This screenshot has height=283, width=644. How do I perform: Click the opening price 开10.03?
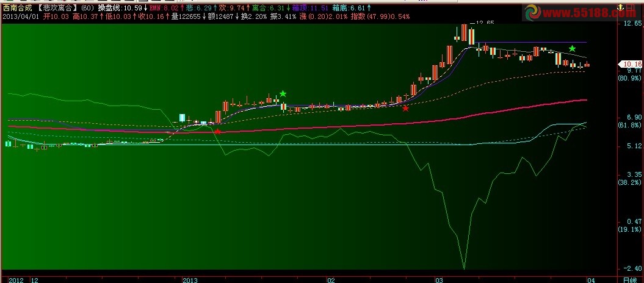point(56,16)
